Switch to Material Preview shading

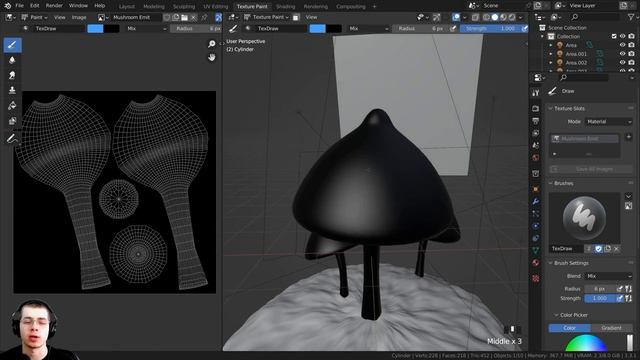click(503, 17)
